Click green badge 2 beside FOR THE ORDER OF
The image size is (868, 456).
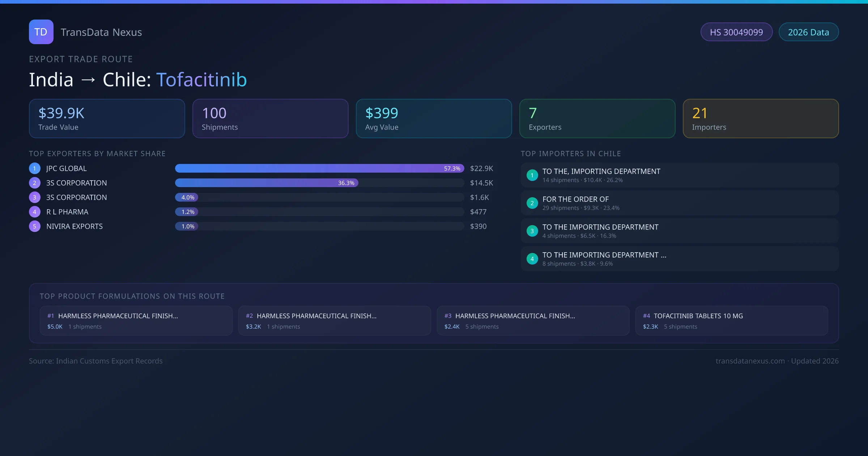pyautogui.click(x=532, y=203)
